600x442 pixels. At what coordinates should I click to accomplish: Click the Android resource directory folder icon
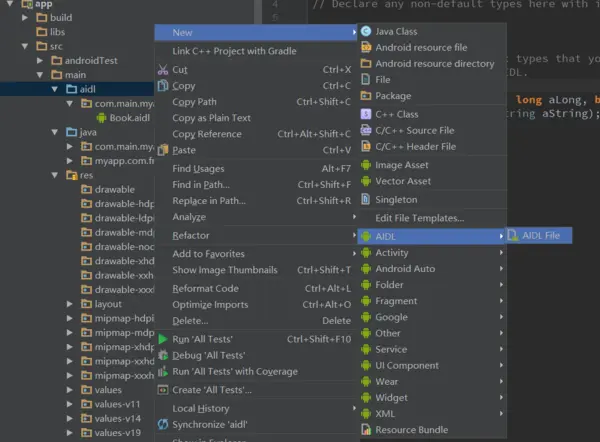coord(366,64)
